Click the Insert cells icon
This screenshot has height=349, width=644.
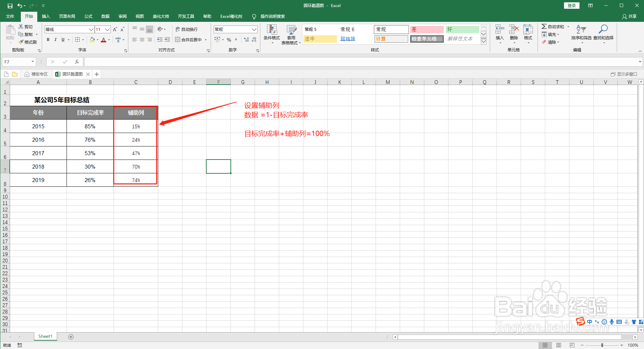[x=500, y=30]
